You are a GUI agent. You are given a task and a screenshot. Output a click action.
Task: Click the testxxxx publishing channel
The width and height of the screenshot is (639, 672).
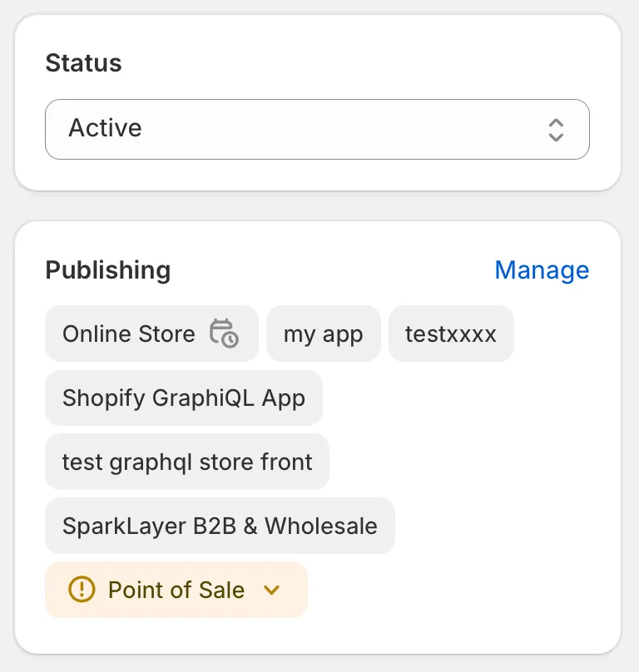tap(450, 333)
